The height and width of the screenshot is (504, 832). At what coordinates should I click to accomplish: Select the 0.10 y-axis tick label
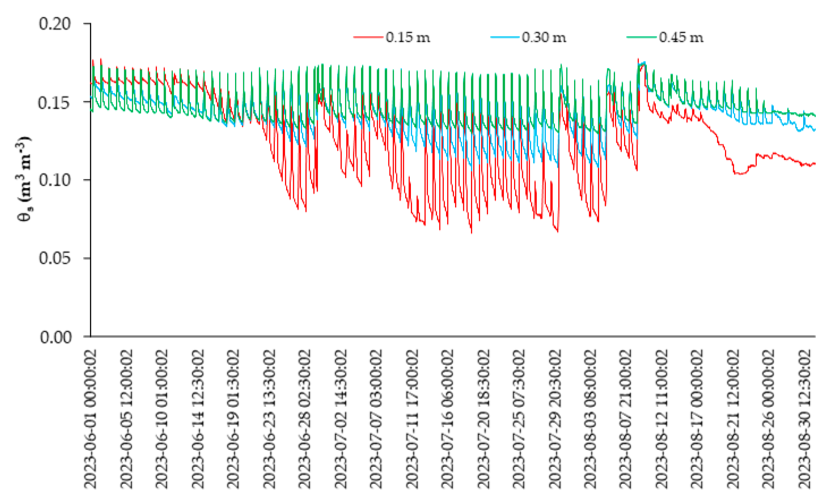click(55, 180)
